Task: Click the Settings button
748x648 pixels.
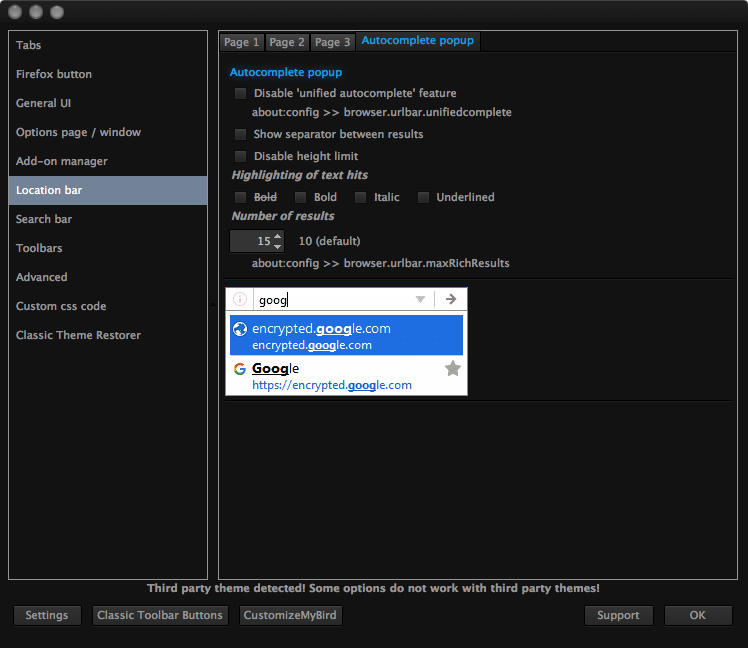Action: point(47,616)
